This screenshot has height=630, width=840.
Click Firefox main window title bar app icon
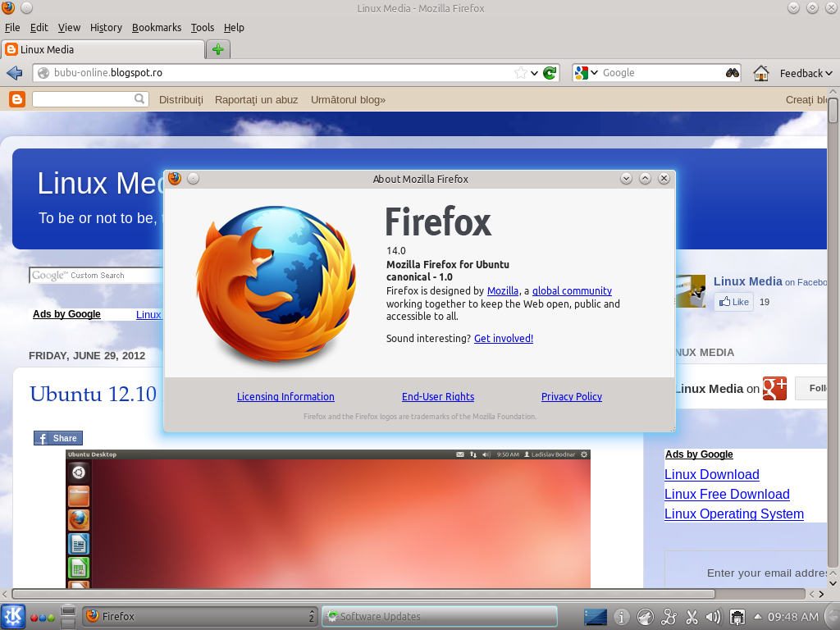(8, 7)
